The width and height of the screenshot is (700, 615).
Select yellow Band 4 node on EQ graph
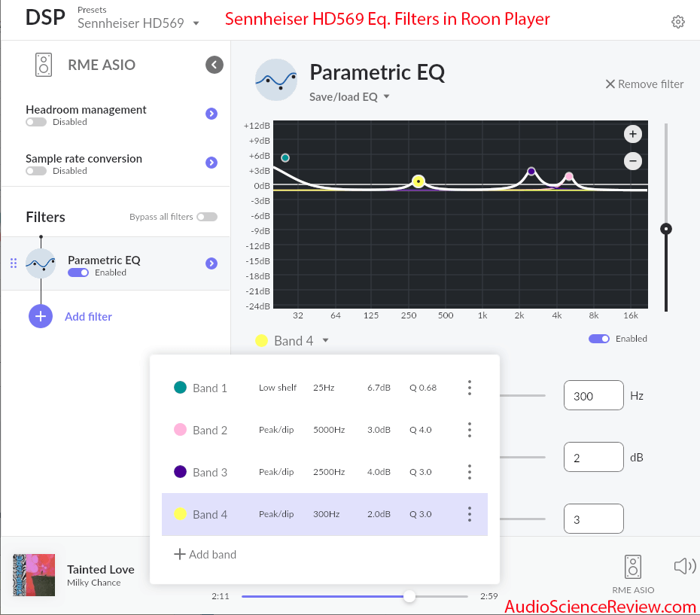(x=418, y=181)
